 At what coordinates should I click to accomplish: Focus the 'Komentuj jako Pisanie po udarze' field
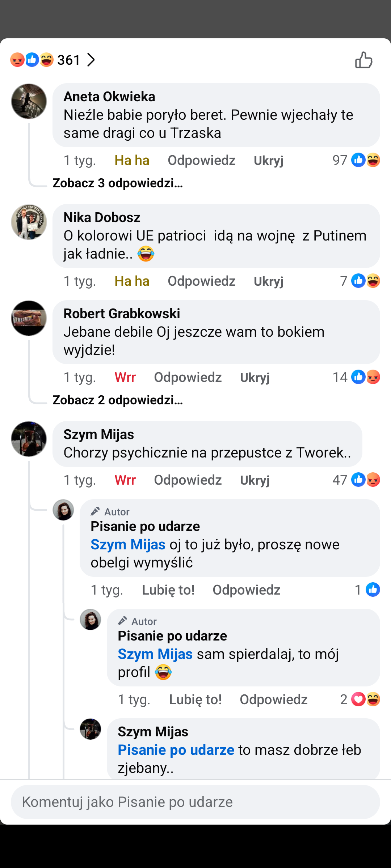195,802
